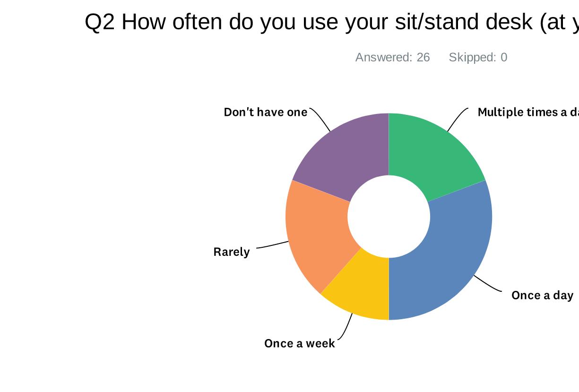Click the leader line to Once a day
The image size is (579, 392).
pos(488,284)
